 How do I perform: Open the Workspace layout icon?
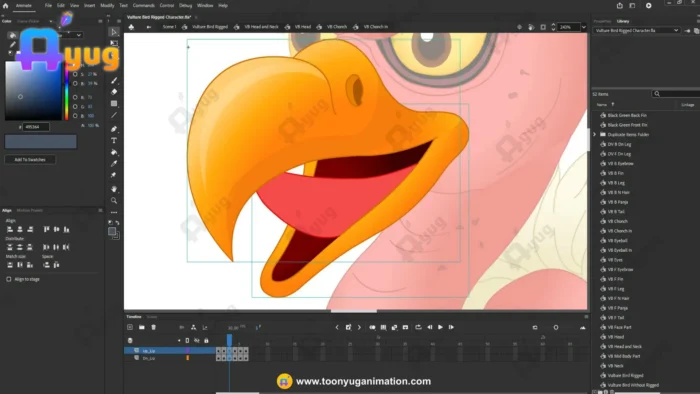(632, 6)
